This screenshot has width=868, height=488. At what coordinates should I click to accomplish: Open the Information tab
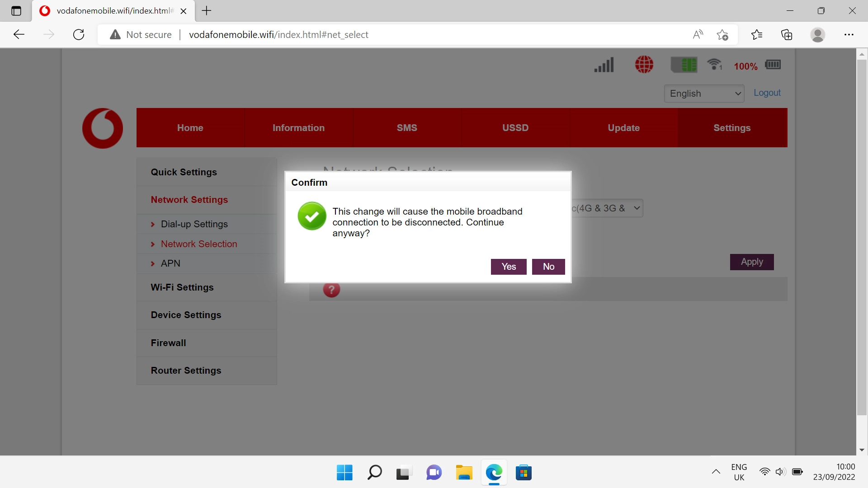(x=298, y=128)
